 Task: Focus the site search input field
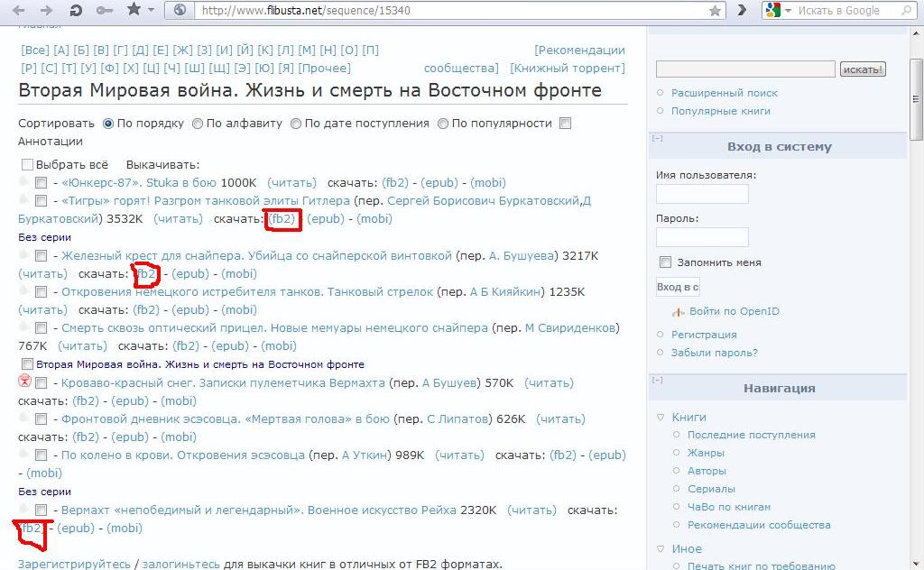[x=745, y=69]
